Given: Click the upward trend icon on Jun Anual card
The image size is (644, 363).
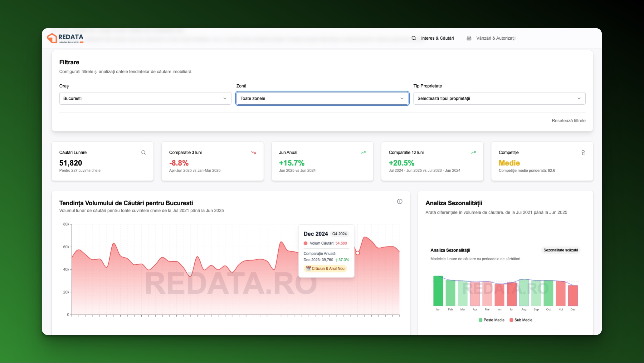Looking at the screenshot, I should [363, 152].
